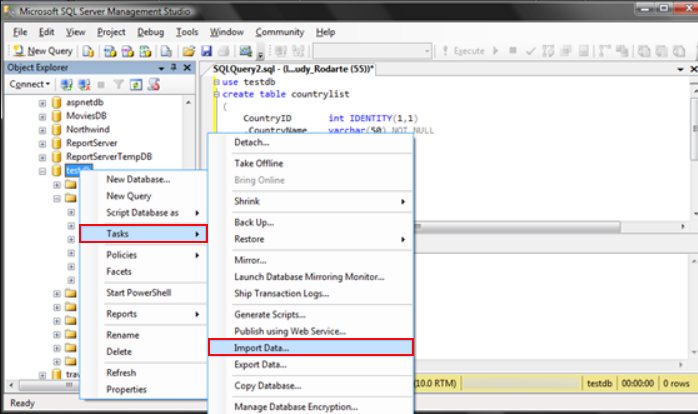The image size is (698, 414).
Task: Click the grayed printer icon next to Save
Action: click(x=224, y=51)
